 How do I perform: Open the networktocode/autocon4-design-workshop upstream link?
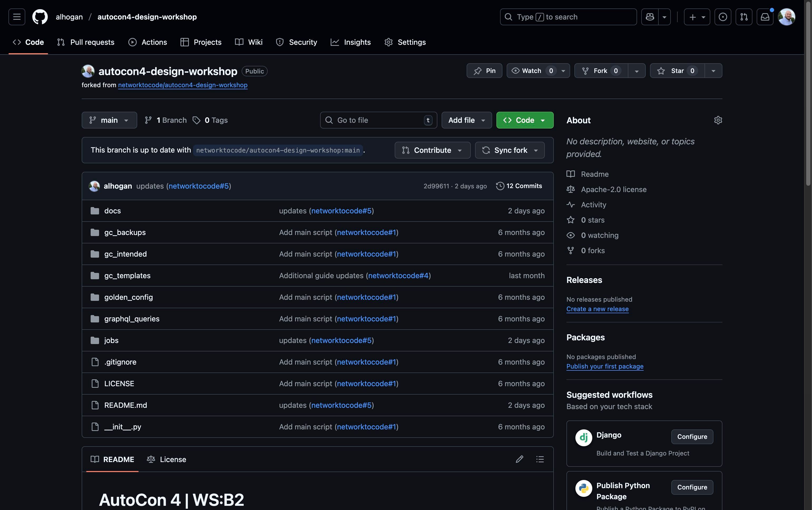(182, 85)
